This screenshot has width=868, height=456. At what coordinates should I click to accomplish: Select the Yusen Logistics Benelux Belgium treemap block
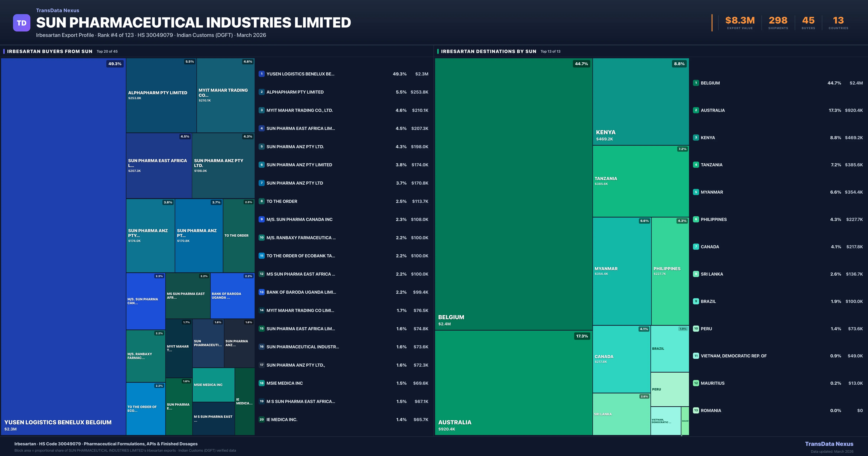click(63, 246)
